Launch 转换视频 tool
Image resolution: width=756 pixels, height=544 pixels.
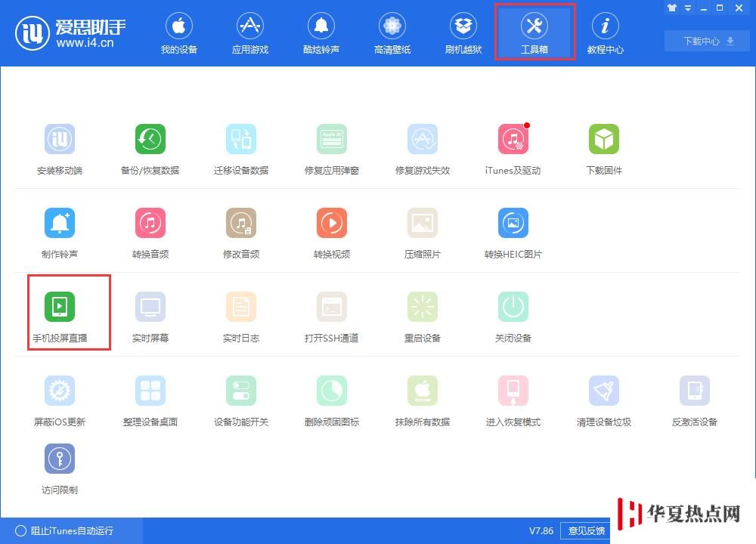[332, 233]
